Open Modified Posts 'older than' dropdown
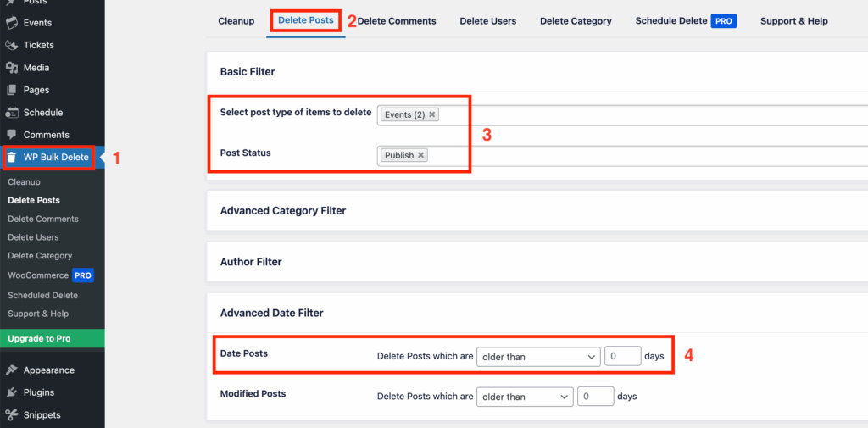 click(x=525, y=397)
